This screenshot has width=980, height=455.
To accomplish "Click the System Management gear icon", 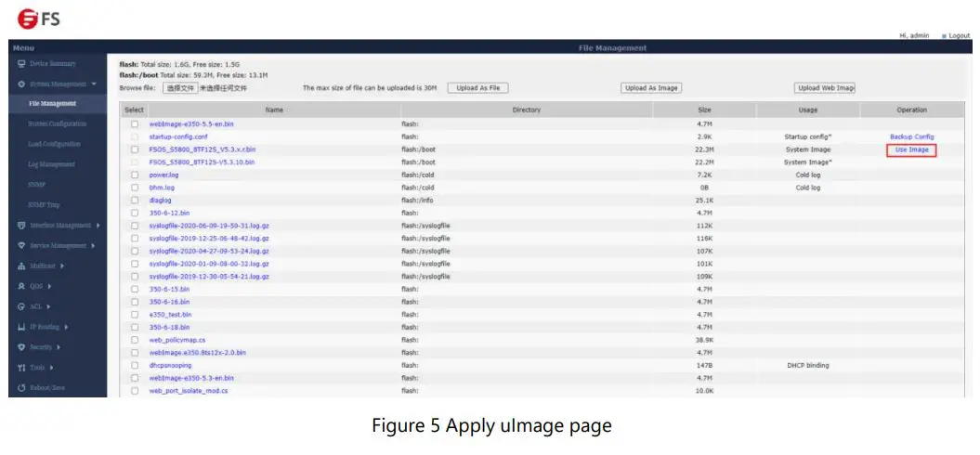I will click(21, 84).
